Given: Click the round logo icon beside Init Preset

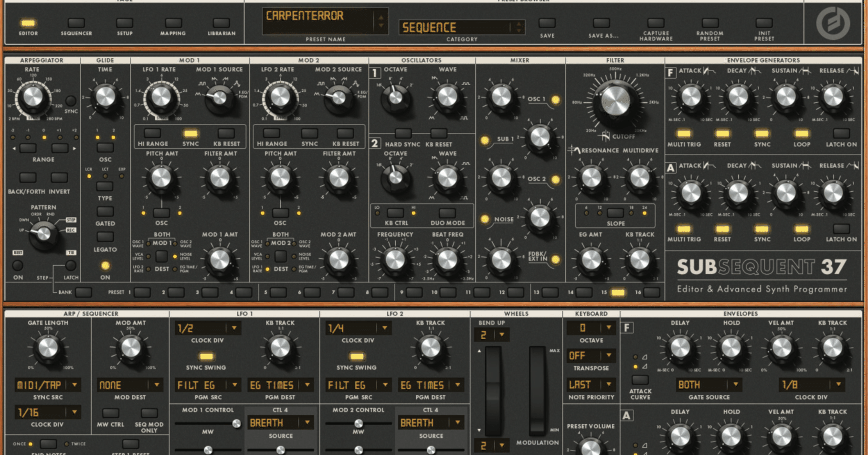Looking at the screenshot, I should coord(833,23).
